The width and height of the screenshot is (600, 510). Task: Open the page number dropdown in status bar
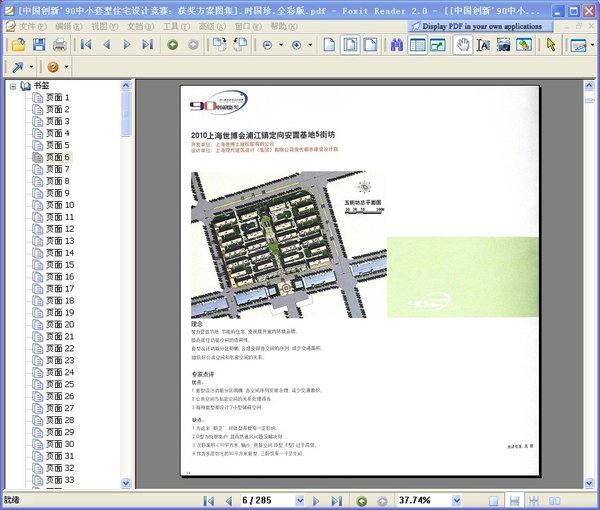tap(299, 499)
